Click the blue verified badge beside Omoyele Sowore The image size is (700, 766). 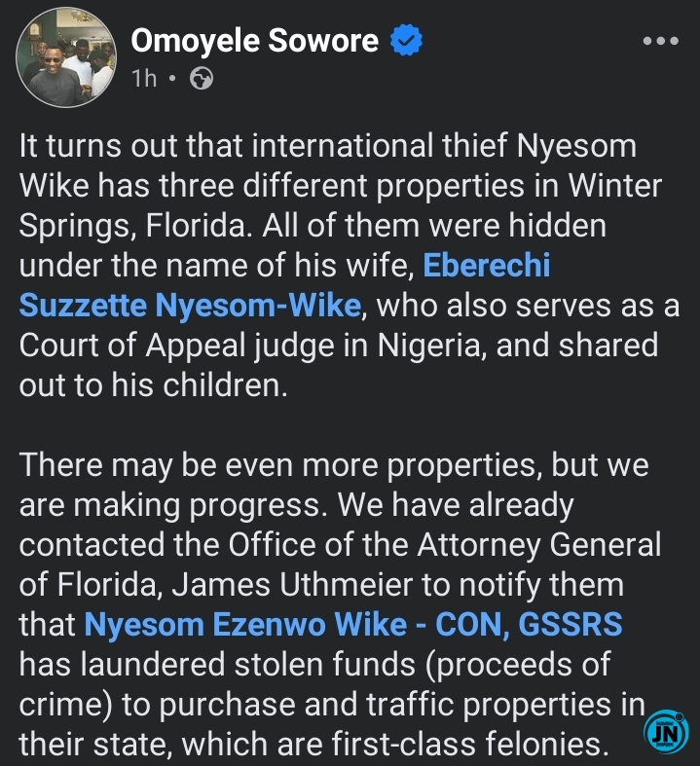pyautogui.click(x=406, y=40)
